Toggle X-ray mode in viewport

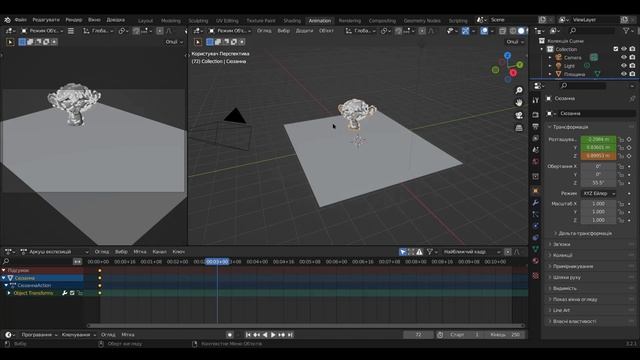pyautogui.click(x=502, y=31)
